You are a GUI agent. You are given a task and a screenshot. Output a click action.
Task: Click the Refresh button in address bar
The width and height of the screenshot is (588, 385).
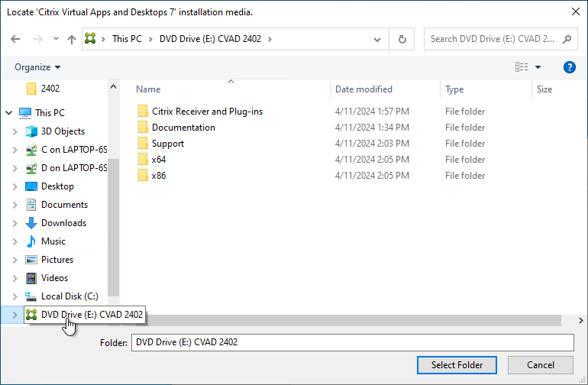(402, 39)
